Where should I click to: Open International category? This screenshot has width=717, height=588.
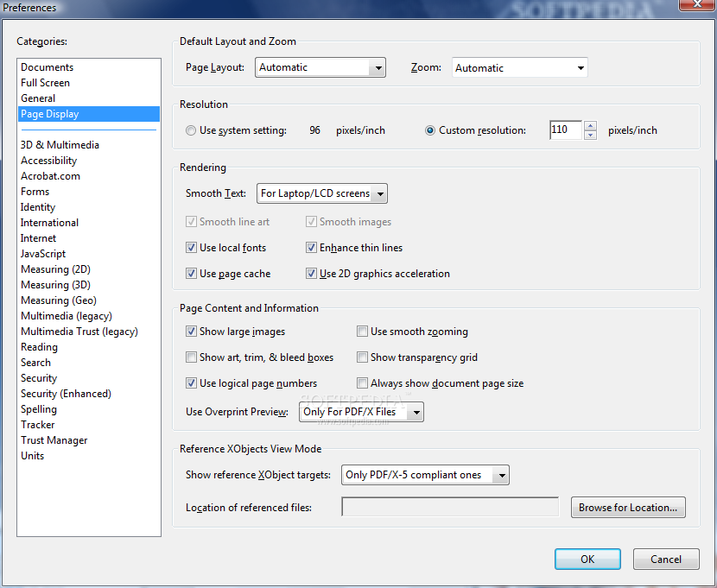[x=49, y=223]
